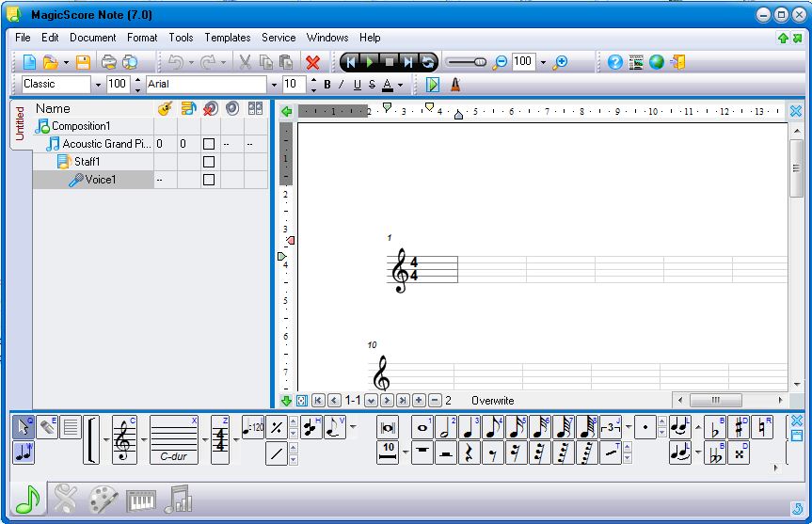Click the tempo 120 marking button
812x524 pixels.
pos(253,428)
